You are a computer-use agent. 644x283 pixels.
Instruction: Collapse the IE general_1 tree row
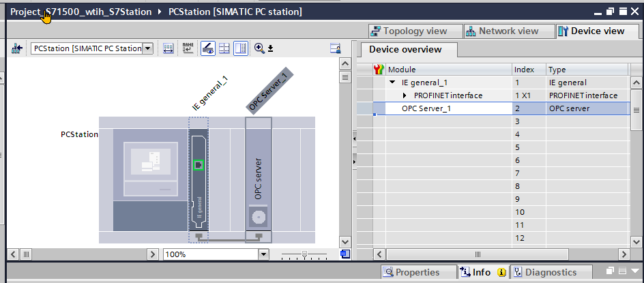tap(393, 83)
